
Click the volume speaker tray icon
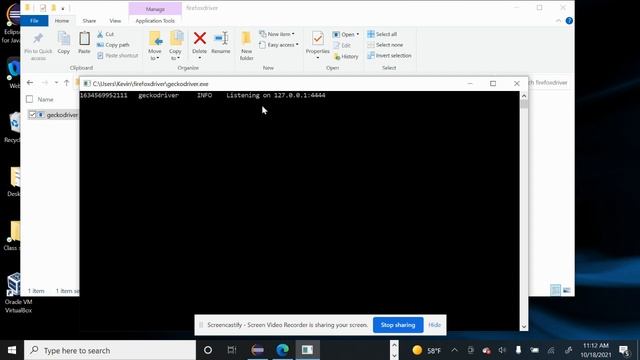(502, 350)
